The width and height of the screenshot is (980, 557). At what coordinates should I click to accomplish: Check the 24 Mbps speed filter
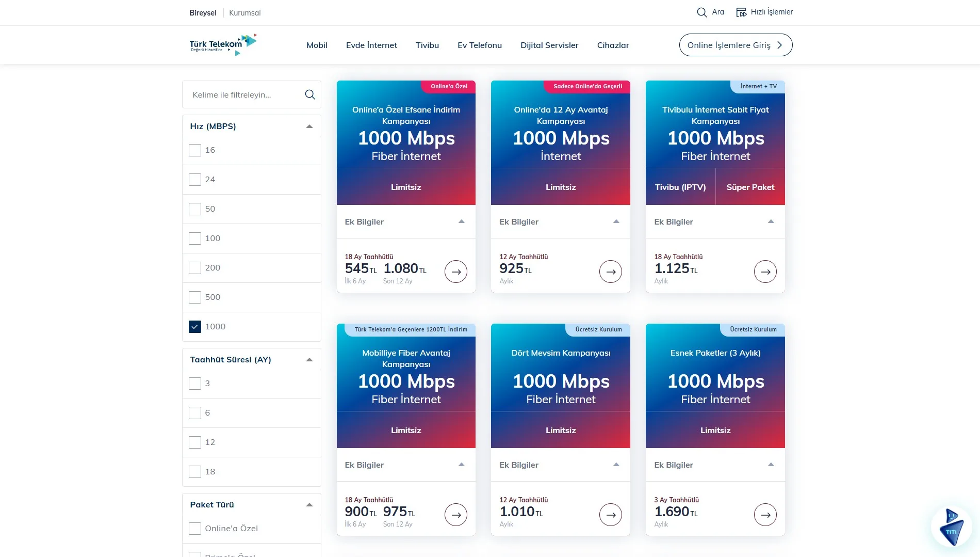[x=195, y=180]
